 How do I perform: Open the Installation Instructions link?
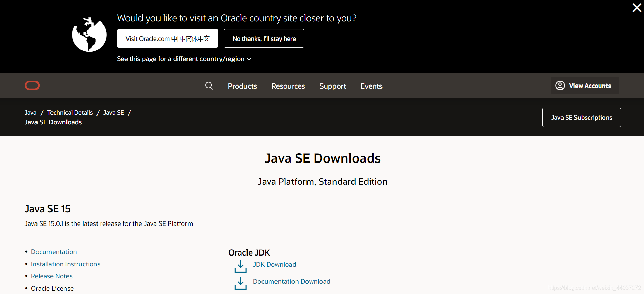pyautogui.click(x=65, y=264)
